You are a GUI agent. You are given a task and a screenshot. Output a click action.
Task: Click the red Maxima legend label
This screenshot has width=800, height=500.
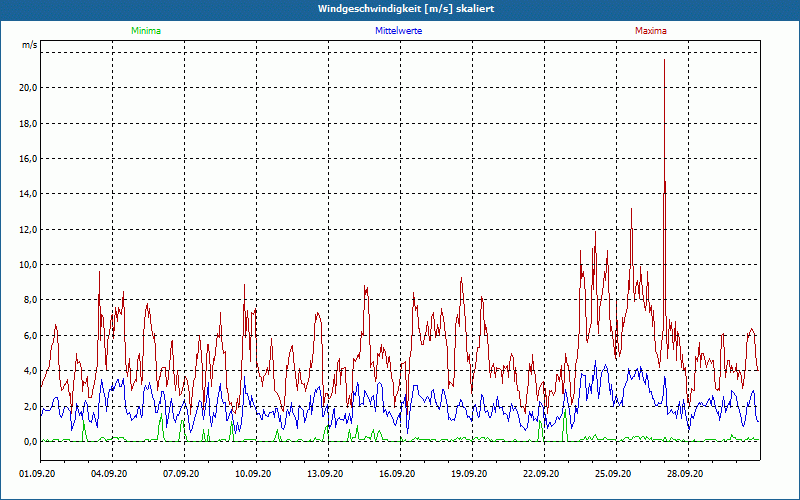point(651,31)
